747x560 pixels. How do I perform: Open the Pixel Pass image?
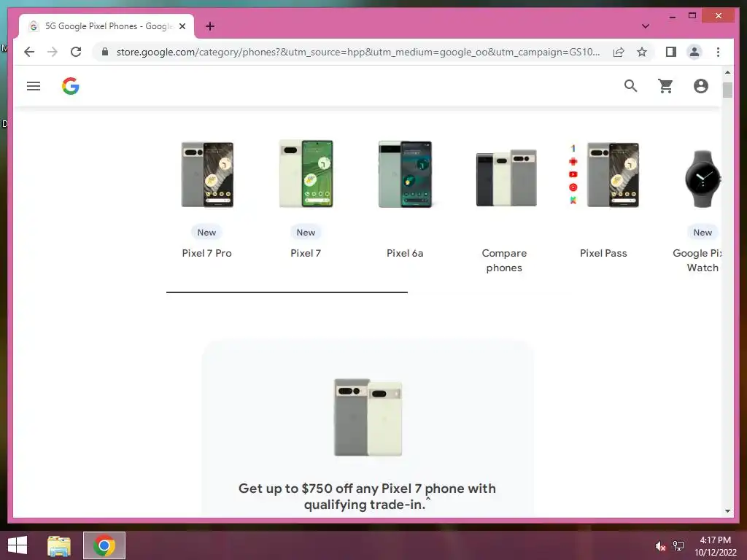pyautogui.click(x=604, y=175)
